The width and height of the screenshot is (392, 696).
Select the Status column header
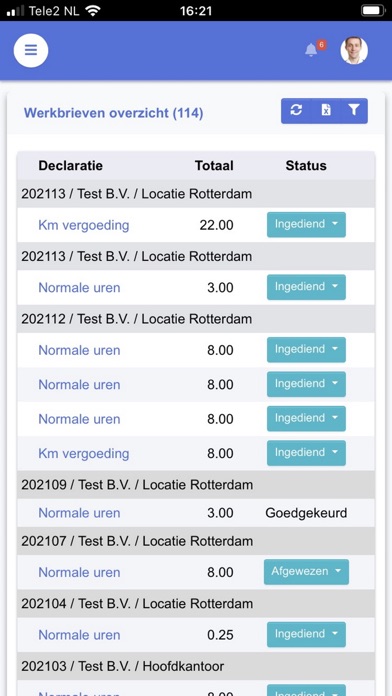[x=306, y=166]
